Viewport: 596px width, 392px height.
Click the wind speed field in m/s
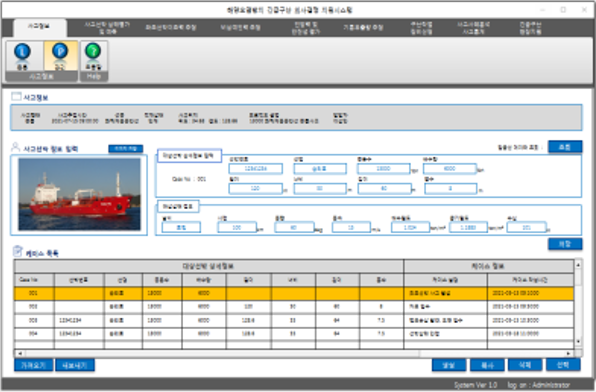(x=351, y=227)
